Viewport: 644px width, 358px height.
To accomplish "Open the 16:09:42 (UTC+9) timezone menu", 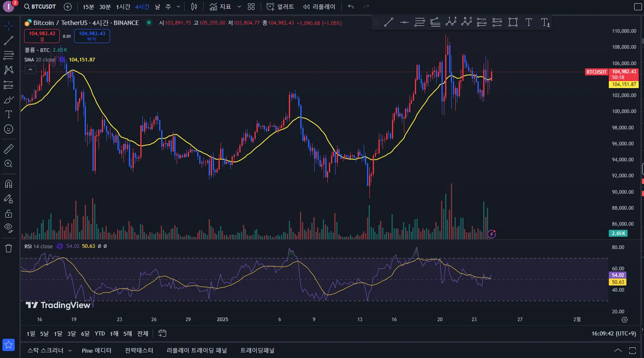I will coord(614,333).
